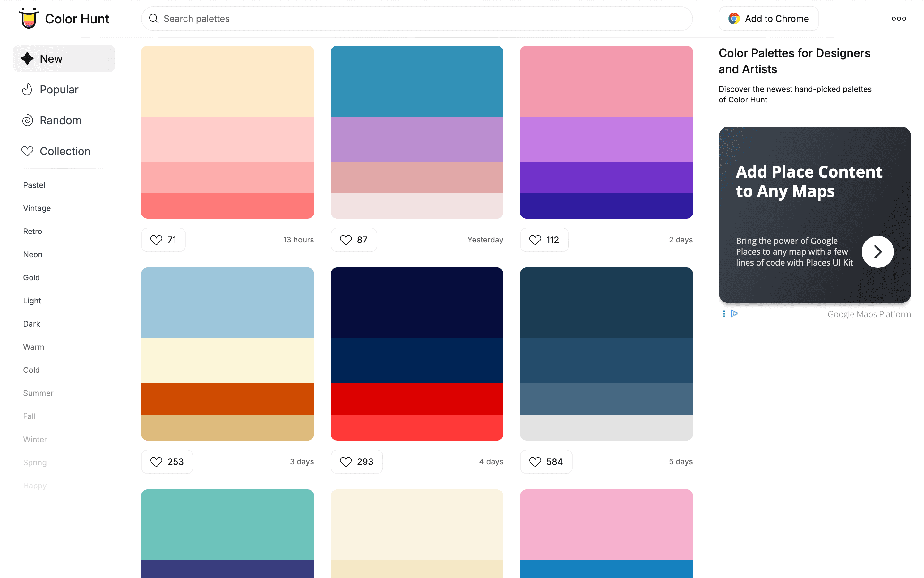This screenshot has width=924, height=578.
Task: Filter by Dark tag
Action: point(31,324)
